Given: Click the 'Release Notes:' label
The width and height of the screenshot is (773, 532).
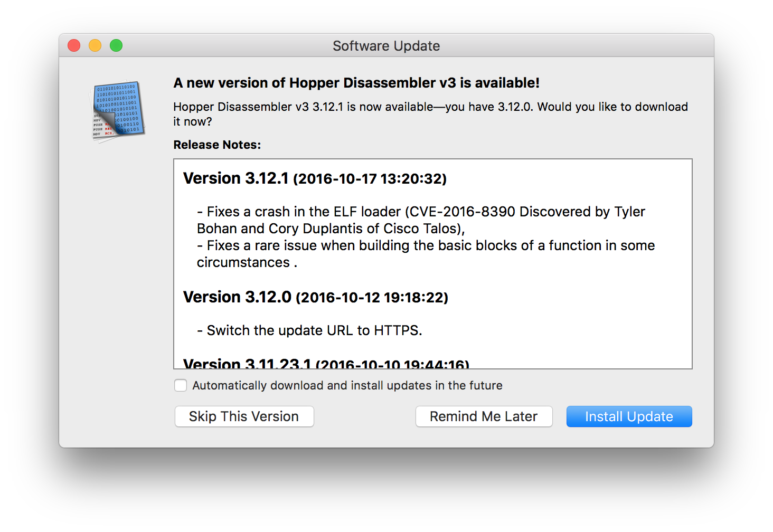Looking at the screenshot, I should 217,145.
